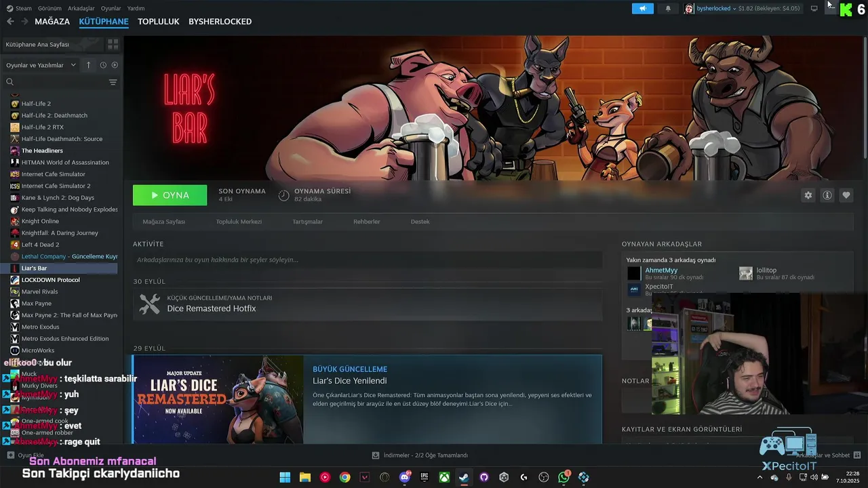Click lollitop's friend avatar
Screen dimensions: 868x488
[x=746, y=273]
